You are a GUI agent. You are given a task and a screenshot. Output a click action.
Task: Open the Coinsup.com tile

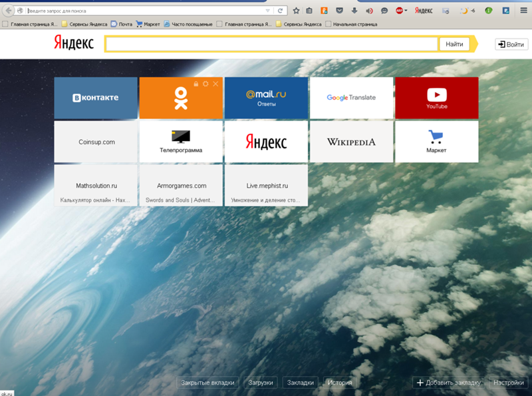point(96,142)
